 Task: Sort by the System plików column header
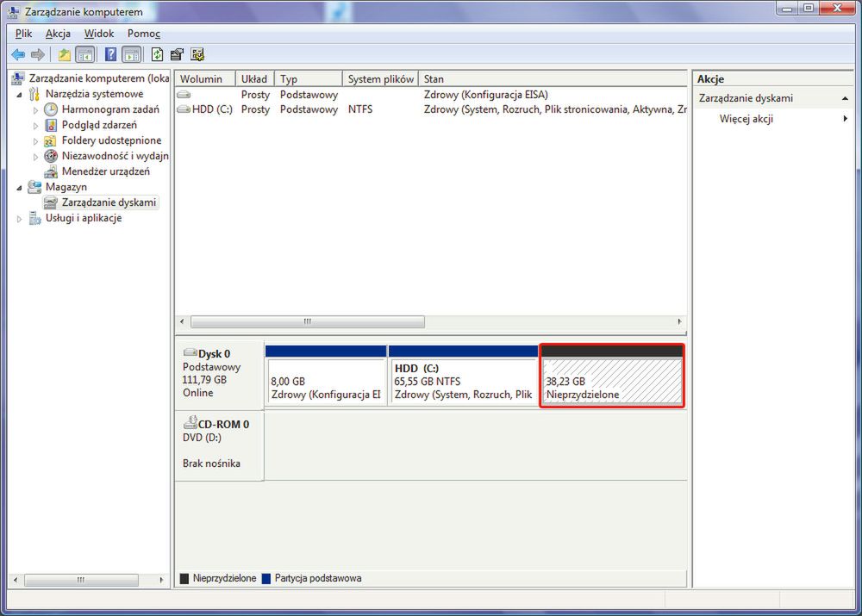380,79
